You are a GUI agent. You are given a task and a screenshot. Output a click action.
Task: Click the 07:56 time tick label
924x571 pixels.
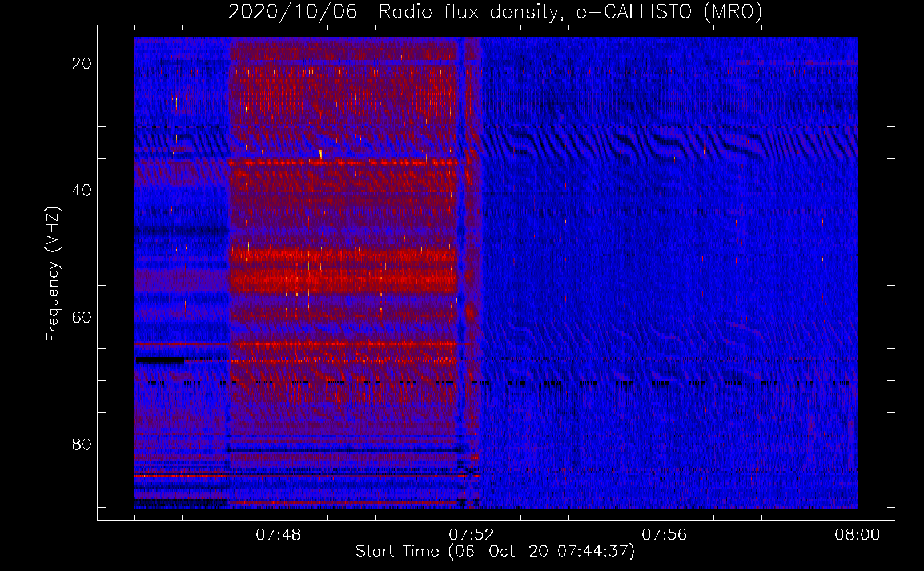click(x=665, y=535)
